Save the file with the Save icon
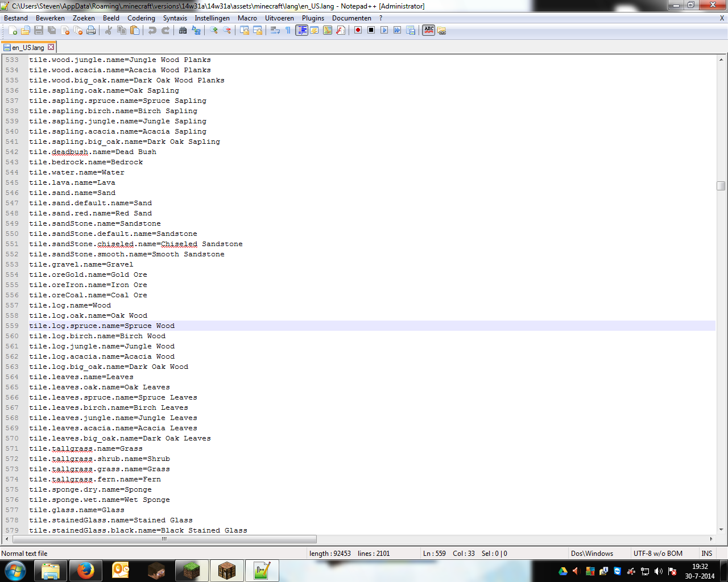728x582 pixels. [x=39, y=30]
